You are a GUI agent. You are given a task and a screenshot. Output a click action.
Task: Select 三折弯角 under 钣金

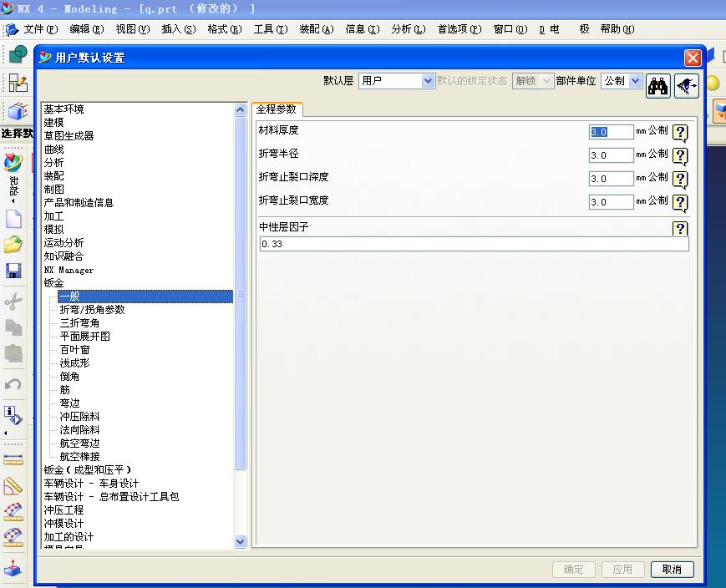tap(79, 323)
